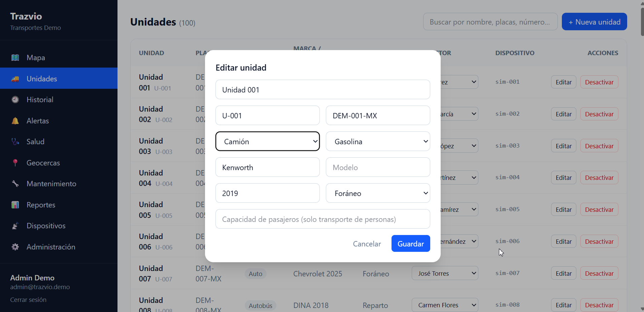Screen dimensions: 644x312
Task: Open the Gasolina fuel type dropdown
Action: [x=378, y=141]
